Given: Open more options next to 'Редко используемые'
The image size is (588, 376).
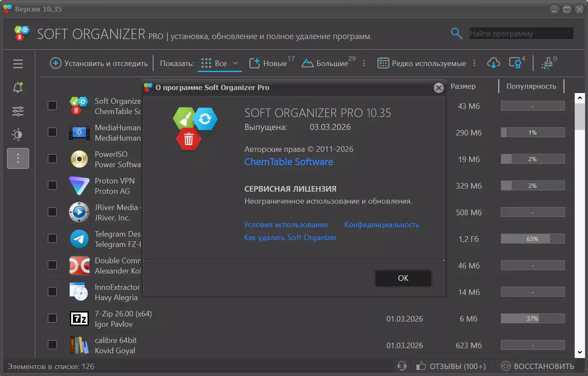Looking at the screenshot, I should (x=474, y=63).
